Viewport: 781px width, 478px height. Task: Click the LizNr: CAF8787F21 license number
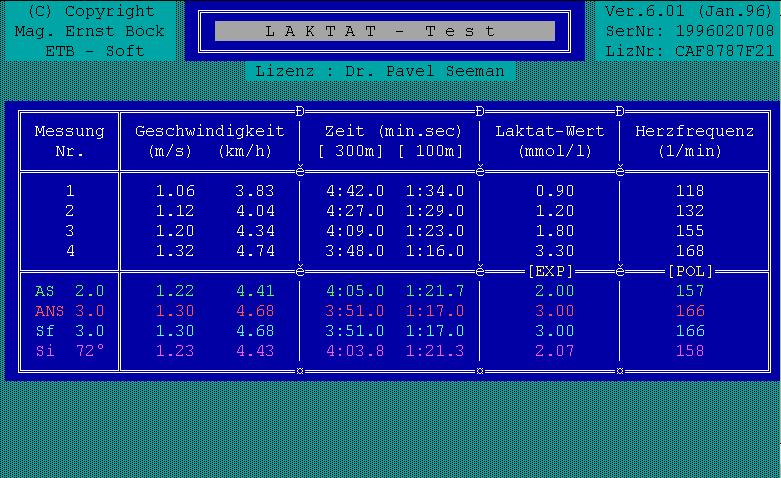click(x=689, y=51)
